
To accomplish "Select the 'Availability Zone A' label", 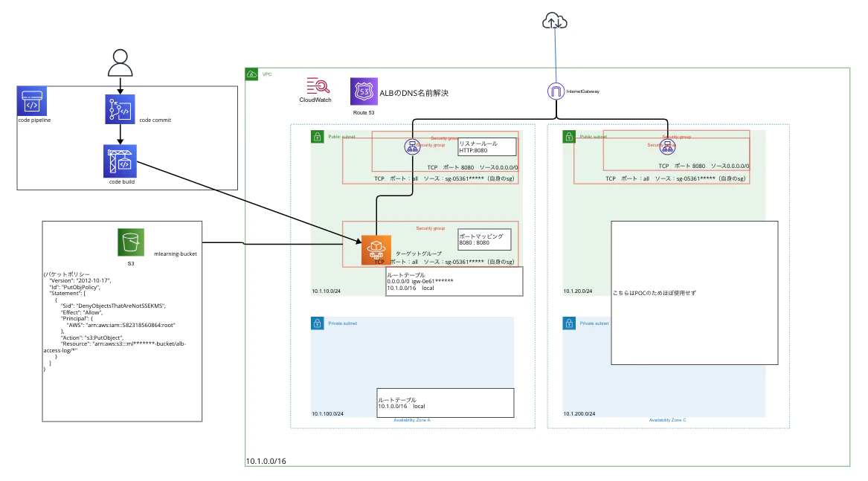I will tap(412, 420).
